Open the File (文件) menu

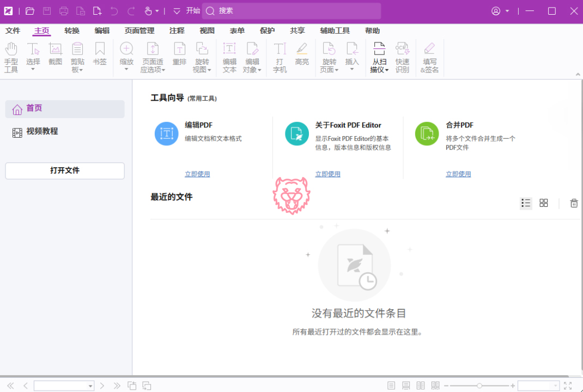[x=13, y=31]
